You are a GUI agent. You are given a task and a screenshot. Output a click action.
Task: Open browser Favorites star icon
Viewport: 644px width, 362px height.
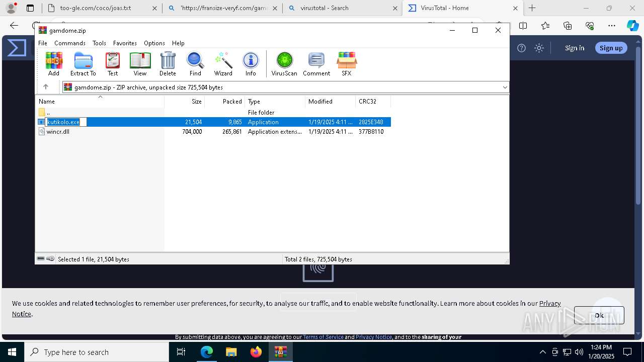[x=545, y=26]
